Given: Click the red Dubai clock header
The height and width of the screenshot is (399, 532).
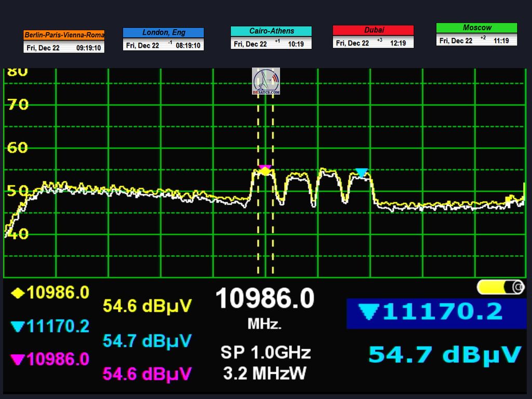Looking at the screenshot, I should [373, 30].
